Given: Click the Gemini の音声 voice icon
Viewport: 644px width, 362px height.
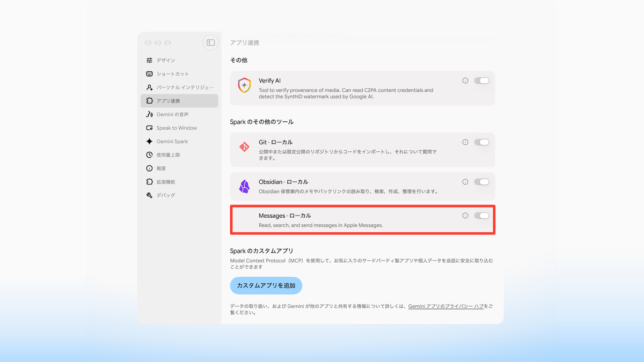Looking at the screenshot, I should [150, 114].
